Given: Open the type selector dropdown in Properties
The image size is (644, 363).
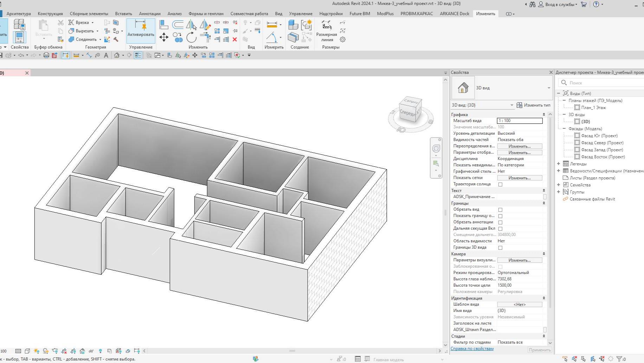Looking at the screenshot, I should pos(548,88).
